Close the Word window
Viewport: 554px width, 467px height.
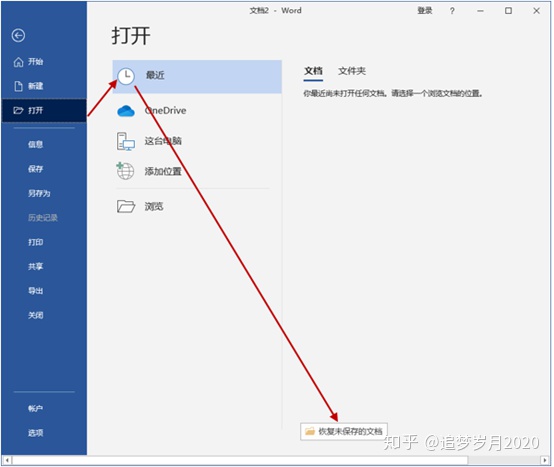[536, 11]
